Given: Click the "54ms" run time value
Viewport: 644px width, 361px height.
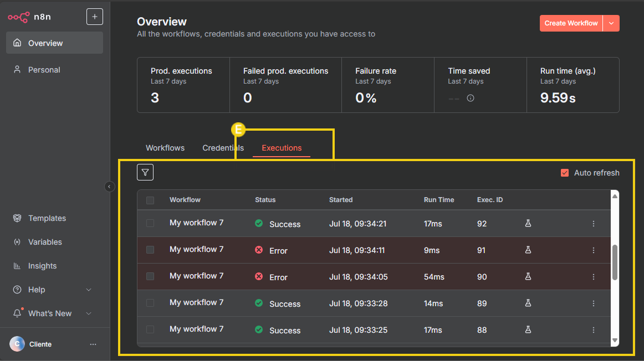Looking at the screenshot, I should click(x=434, y=277).
